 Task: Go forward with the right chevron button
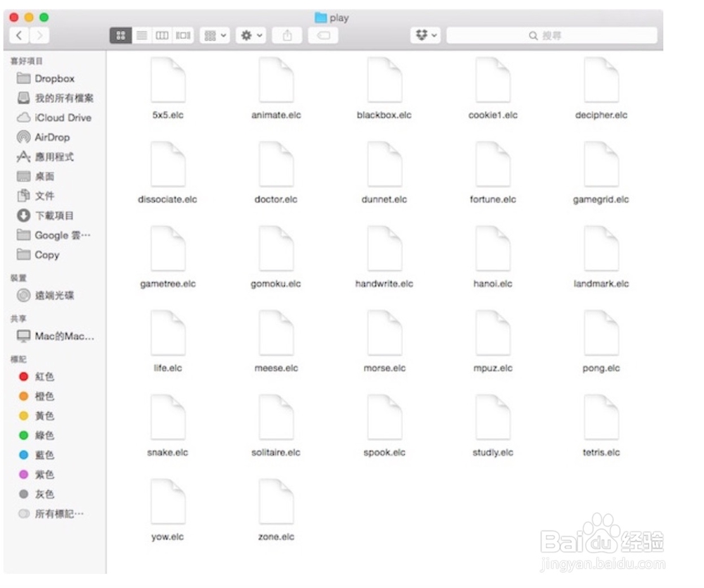(x=39, y=35)
